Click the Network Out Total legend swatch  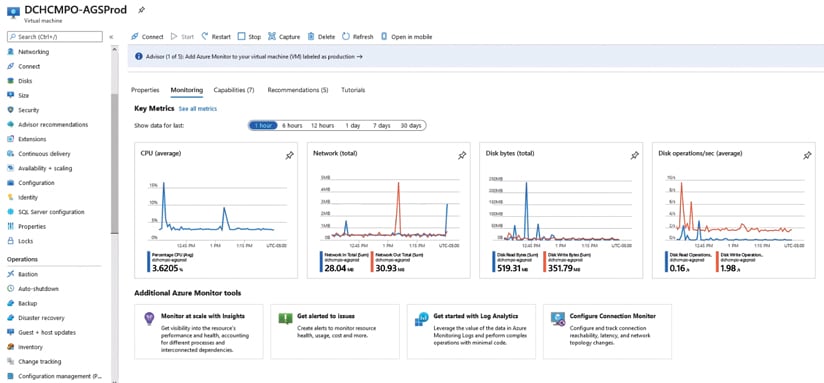click(371, 262)
